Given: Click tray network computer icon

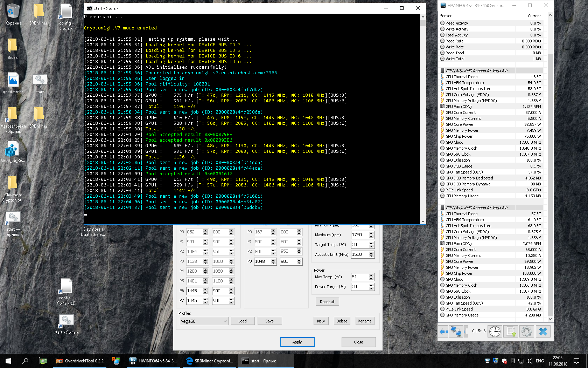Looking at the screenshot, I should 521,361.
